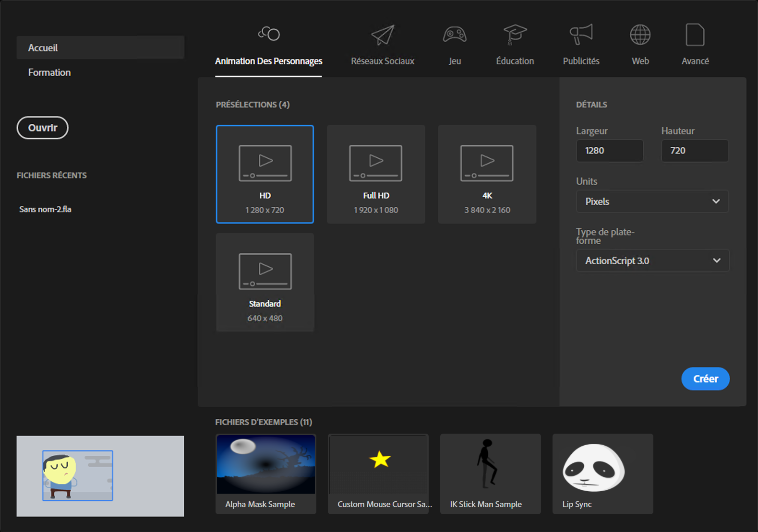
Task: Select the Publicités tab label
Action: click(581, 61)
